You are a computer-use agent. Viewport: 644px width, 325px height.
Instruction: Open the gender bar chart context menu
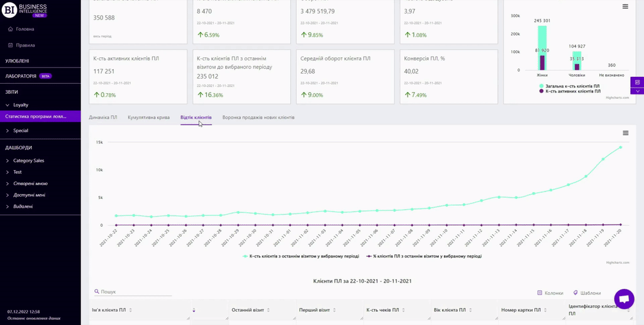(x=625, y=7)
